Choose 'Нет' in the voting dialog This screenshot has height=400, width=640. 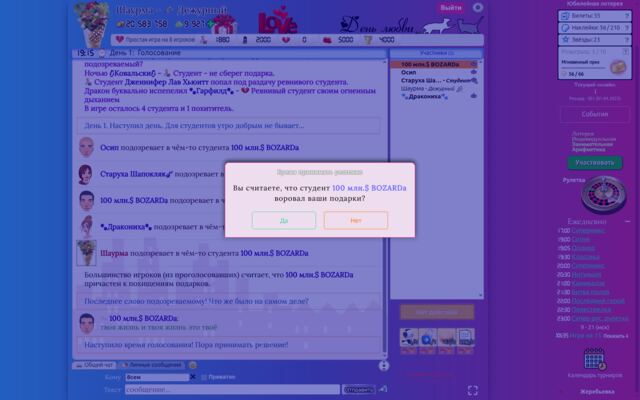click(356, 220)
